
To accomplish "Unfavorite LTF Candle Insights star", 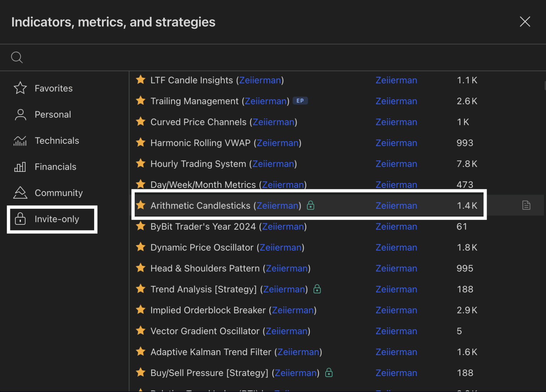I will 141,80.
